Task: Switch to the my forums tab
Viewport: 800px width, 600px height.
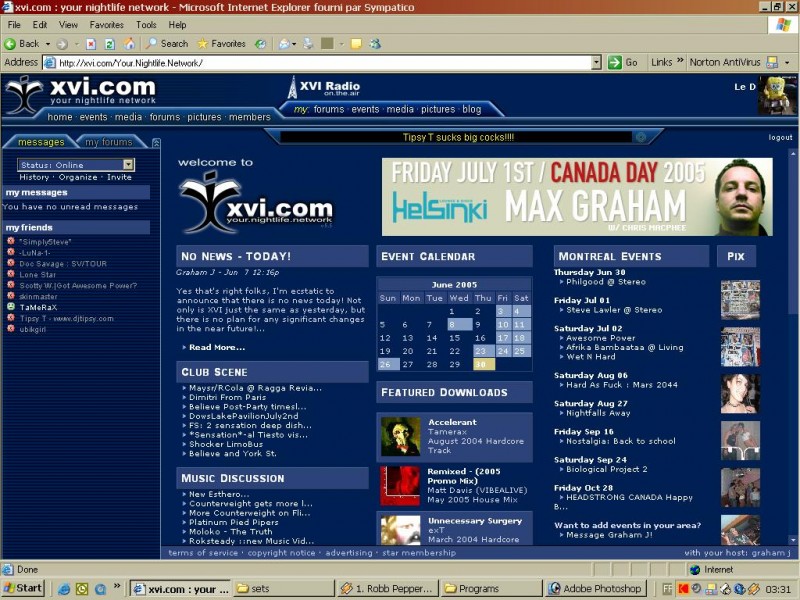Action: pyautogui.click(x=109, y=142)
